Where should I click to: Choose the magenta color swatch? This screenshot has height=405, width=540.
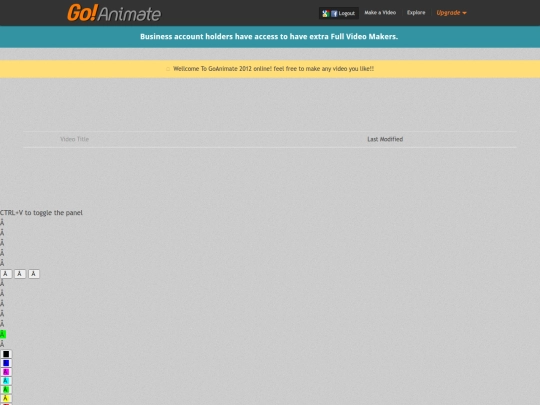6,372
